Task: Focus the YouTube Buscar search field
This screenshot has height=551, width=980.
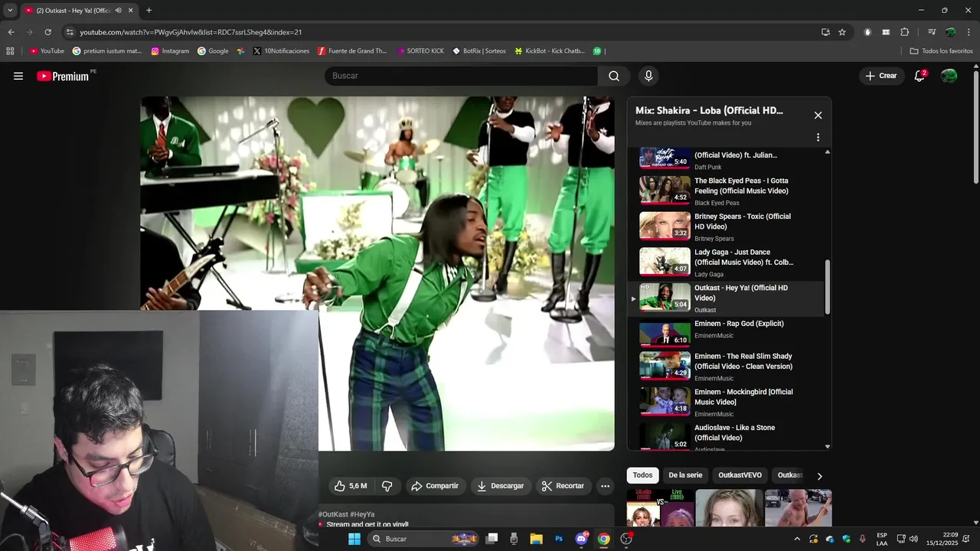Action: point(462,76)
